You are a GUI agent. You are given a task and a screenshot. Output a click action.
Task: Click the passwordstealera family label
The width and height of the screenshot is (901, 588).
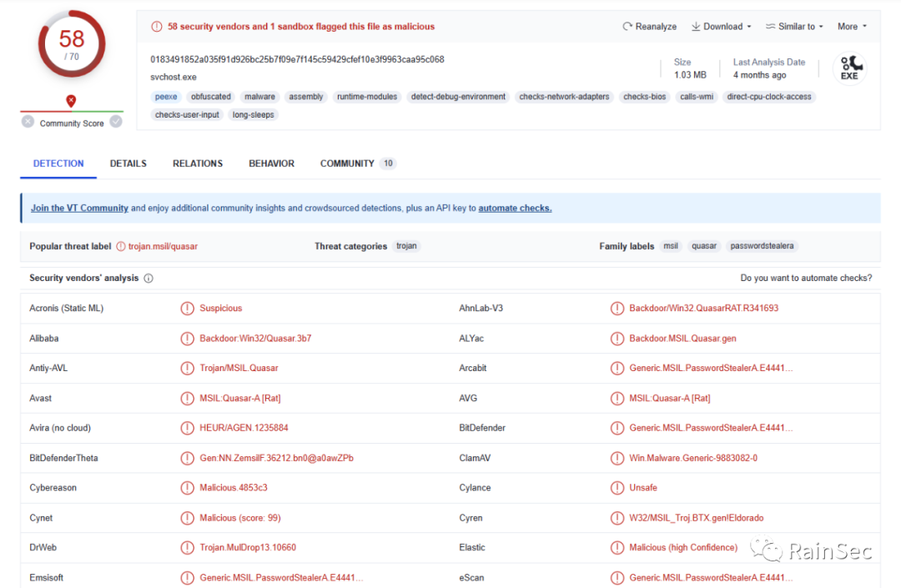762,246
